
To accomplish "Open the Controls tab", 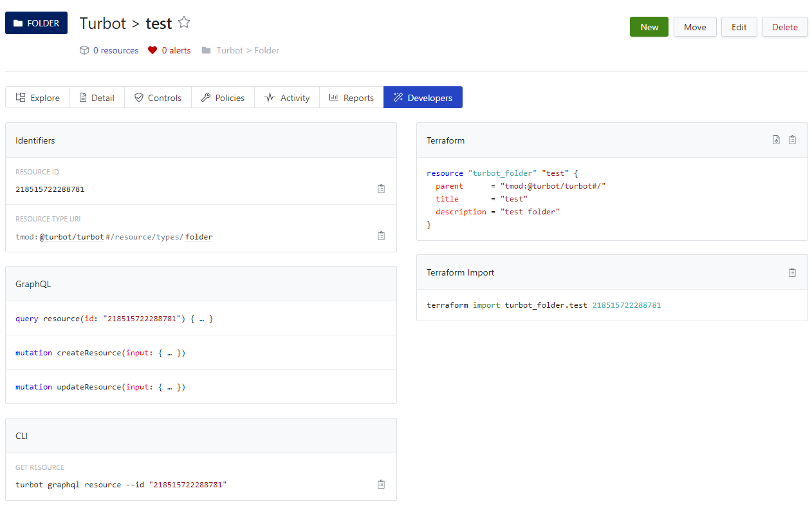I will coord(158,98).
